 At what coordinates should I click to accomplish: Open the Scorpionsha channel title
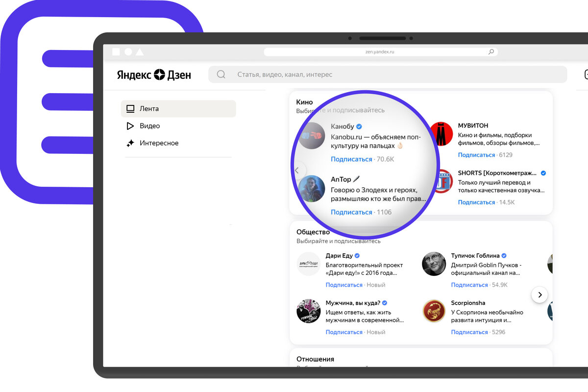point(468,303)
